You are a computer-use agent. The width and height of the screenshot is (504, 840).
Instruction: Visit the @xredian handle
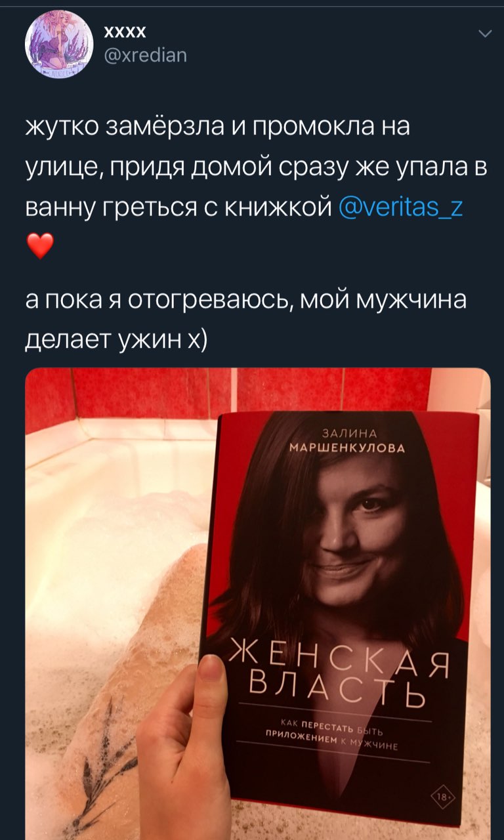(145, 56)
